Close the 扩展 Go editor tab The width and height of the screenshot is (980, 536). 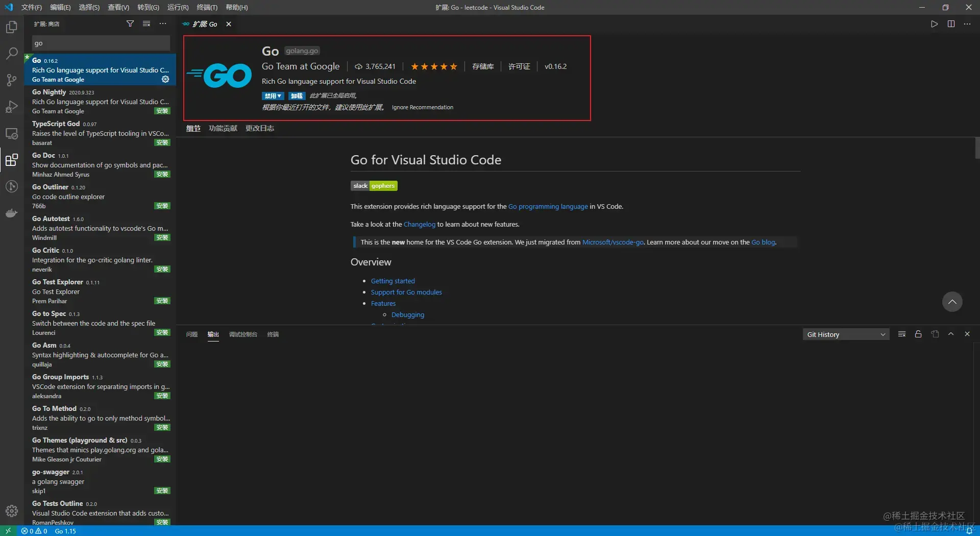[229, 24]
